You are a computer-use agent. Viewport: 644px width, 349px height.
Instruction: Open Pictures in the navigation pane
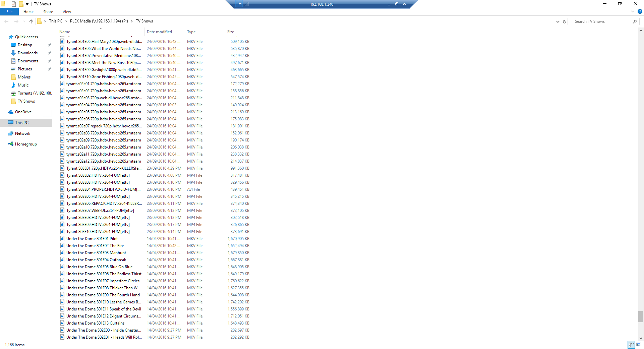[25, 69]
